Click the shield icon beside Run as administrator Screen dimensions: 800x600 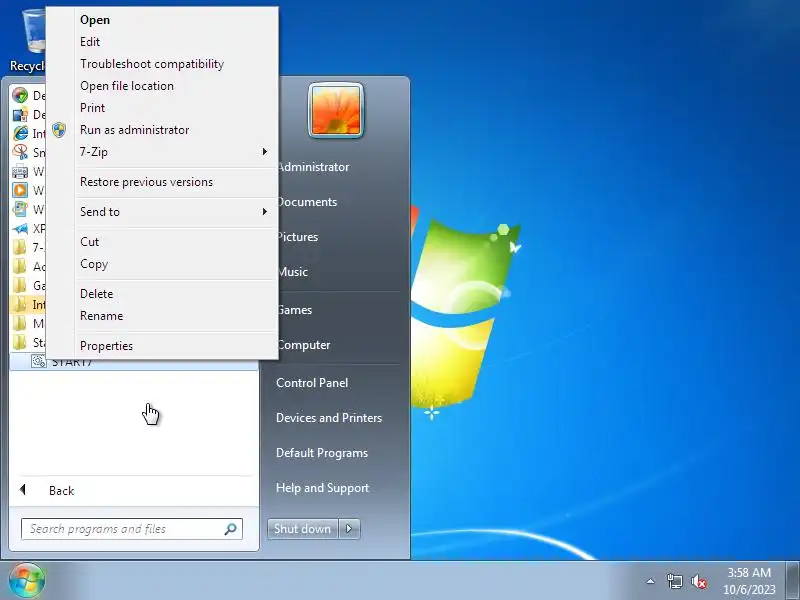pyautogui.click(x=59, y=130)
